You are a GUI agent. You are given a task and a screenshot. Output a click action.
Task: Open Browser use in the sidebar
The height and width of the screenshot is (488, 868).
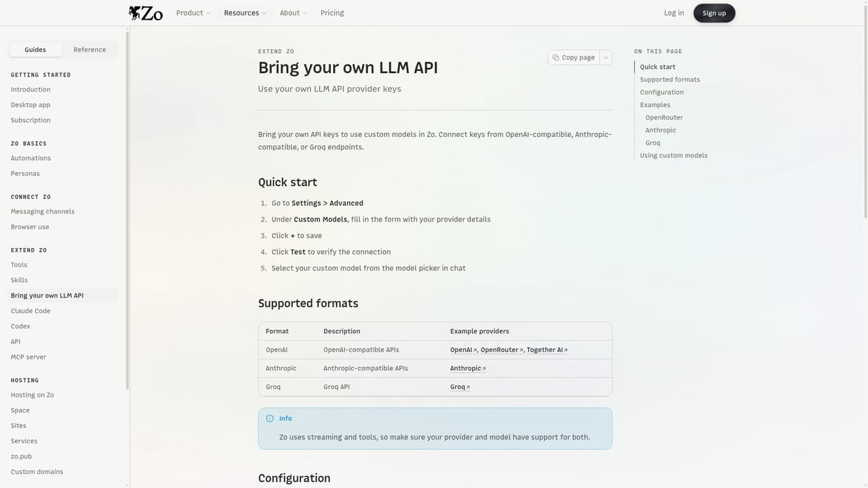click(30, 227)
